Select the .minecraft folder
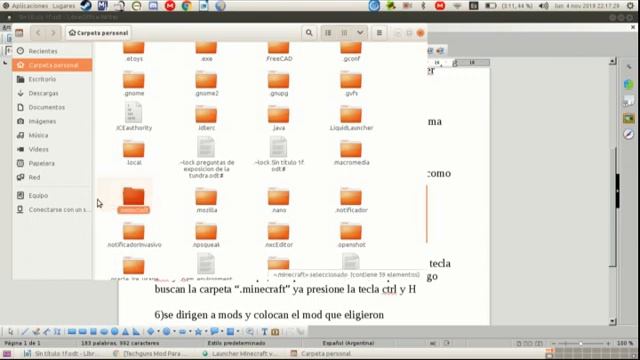 133,200
